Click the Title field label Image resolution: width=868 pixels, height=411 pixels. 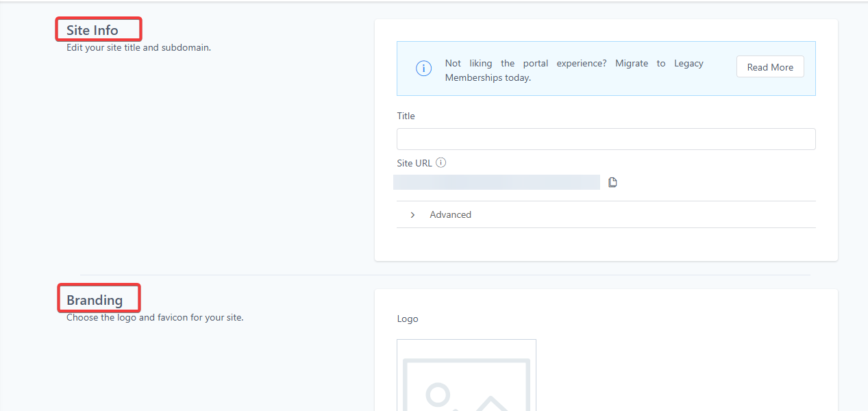(406, 116)
